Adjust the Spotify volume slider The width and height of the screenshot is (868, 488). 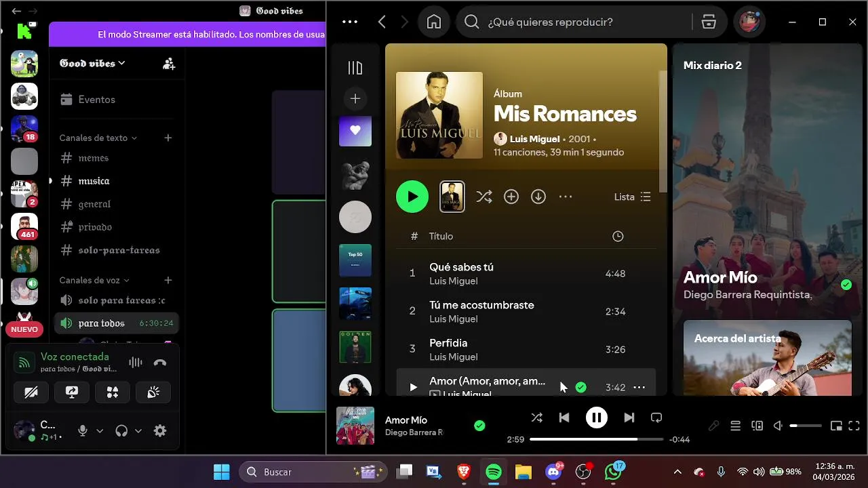(x=806, y=426)
